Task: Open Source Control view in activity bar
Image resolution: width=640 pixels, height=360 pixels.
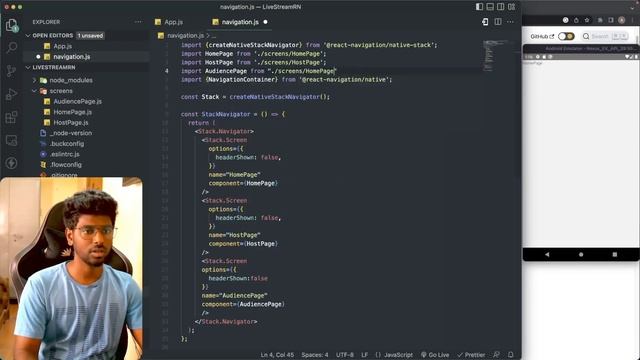Action: click(x=11, y=71)
